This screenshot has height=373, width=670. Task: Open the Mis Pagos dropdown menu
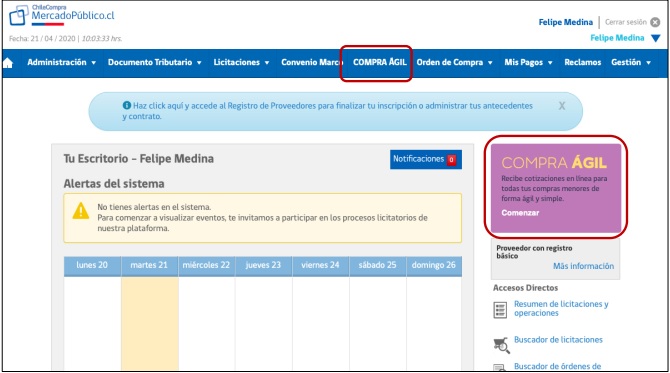coord(528,62)
